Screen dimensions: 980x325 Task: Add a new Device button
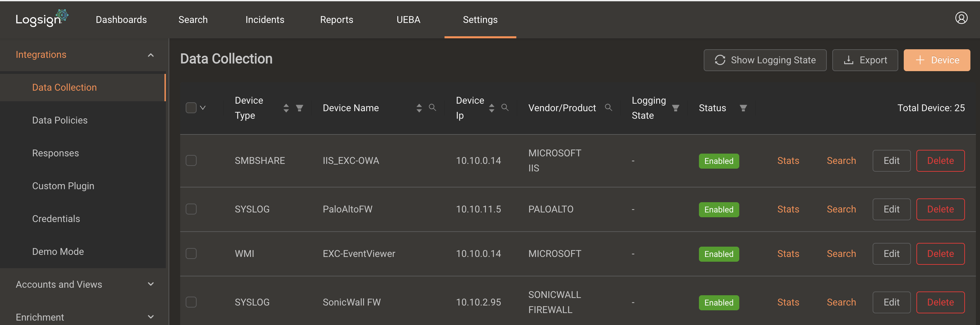937,60
